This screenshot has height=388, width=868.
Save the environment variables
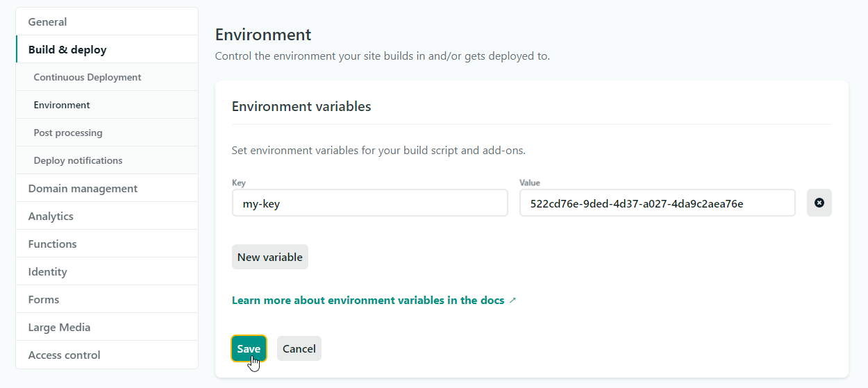point(248,348)
